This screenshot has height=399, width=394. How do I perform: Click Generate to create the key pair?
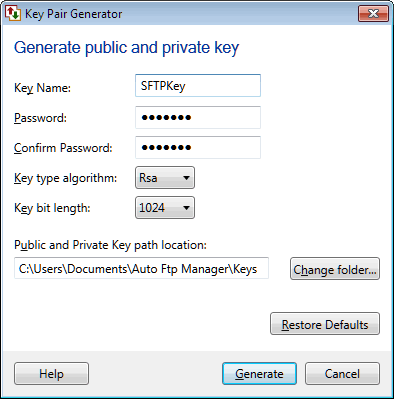pyautogui.click(x=259, y=374)
